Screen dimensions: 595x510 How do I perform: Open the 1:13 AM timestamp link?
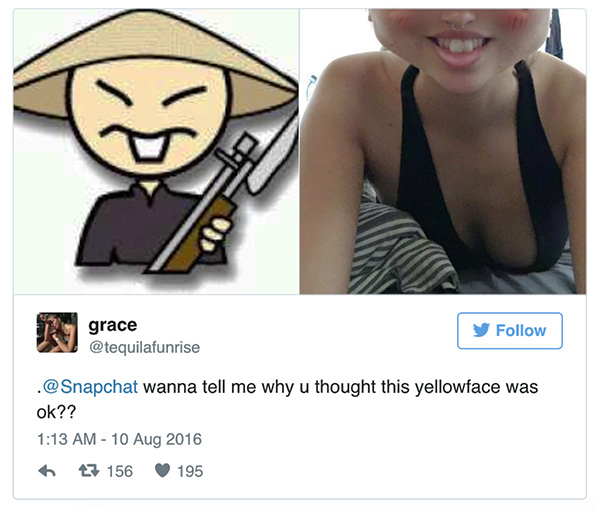[x=66, y=439]
